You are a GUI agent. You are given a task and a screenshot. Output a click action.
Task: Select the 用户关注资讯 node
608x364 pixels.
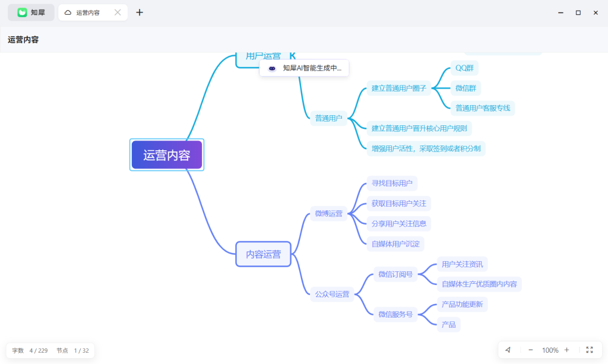click(x=462, y=264)
